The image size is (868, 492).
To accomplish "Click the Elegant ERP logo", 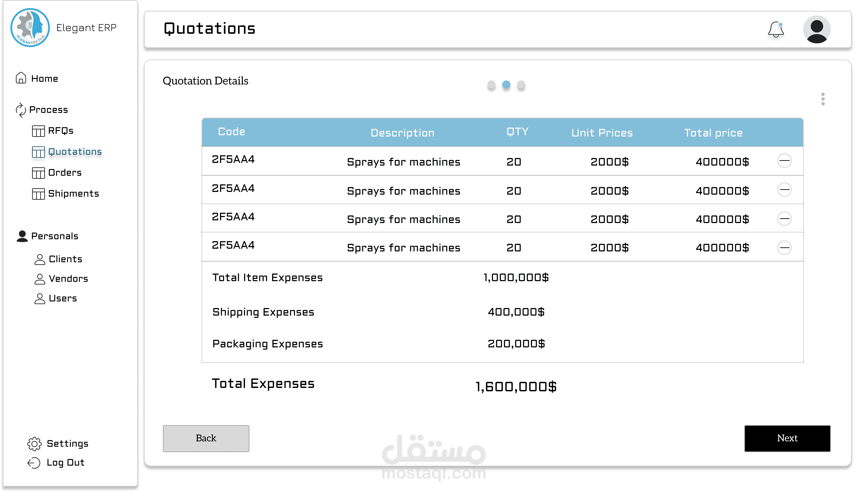I will tap(30, 28).
